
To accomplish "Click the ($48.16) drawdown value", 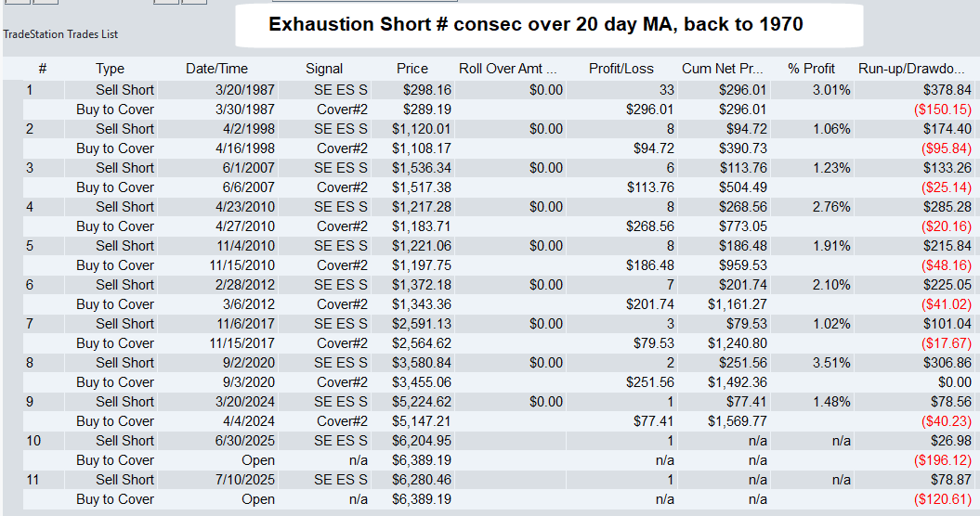I will [x=946, y=265].
